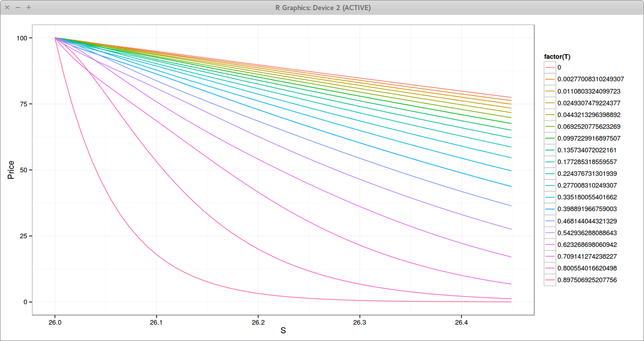
Task: Click legend label '0.468144044321329'
Action: [x=587, y=221]
